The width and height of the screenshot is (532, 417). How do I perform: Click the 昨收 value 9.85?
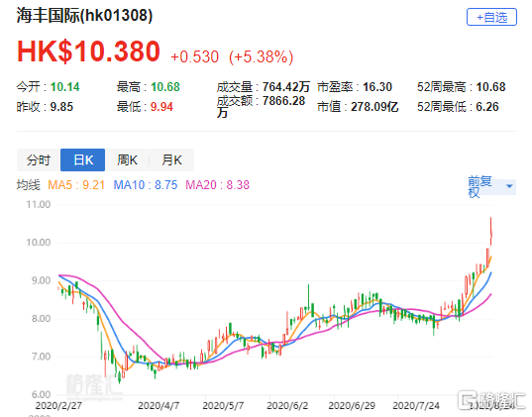click(x=61, y=107)
